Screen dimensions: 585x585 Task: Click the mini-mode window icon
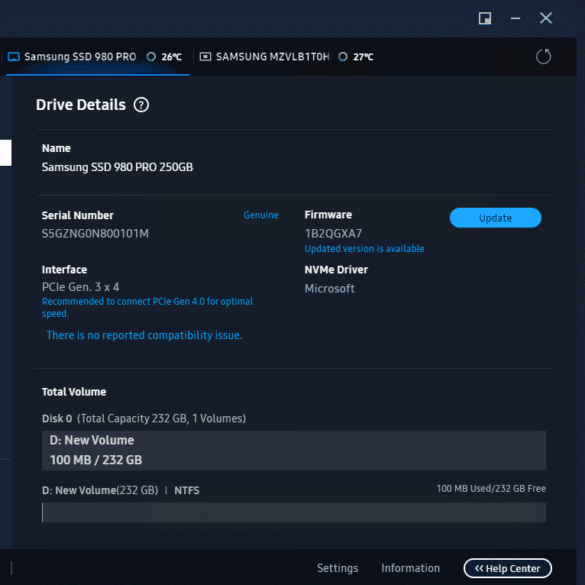485,18
